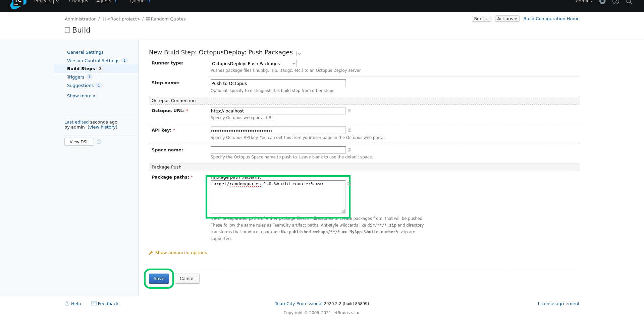Open the Agents menu item

[x=104, y=2]
